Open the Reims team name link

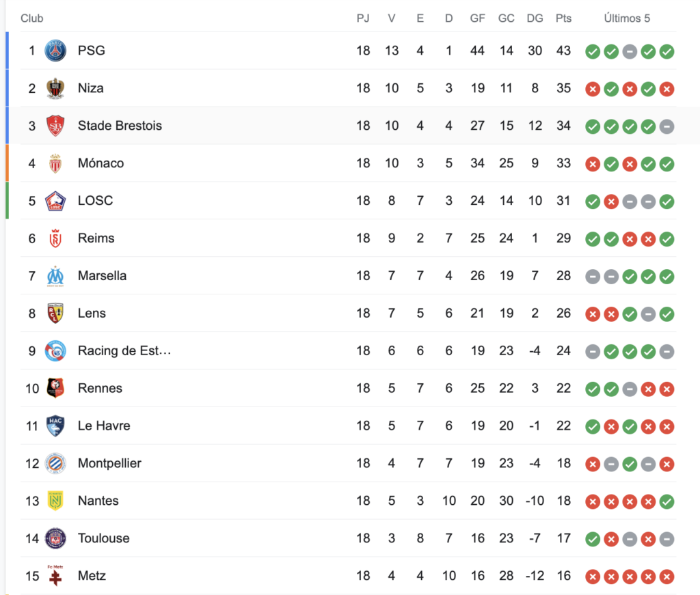coord(96,238)
